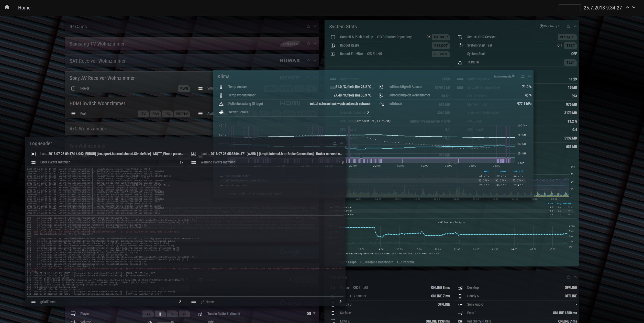Pause playback with the pause button

click(160, 314)
